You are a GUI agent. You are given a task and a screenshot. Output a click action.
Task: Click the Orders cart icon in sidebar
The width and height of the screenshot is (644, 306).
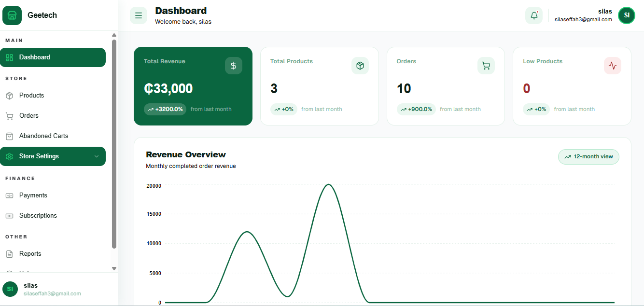point(9,116)
